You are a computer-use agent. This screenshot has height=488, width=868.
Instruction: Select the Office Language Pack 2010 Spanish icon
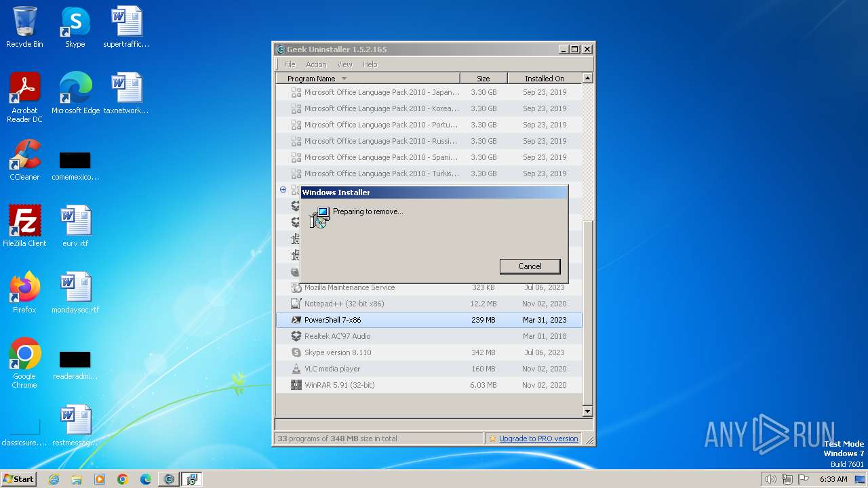[x=296, y=157]
